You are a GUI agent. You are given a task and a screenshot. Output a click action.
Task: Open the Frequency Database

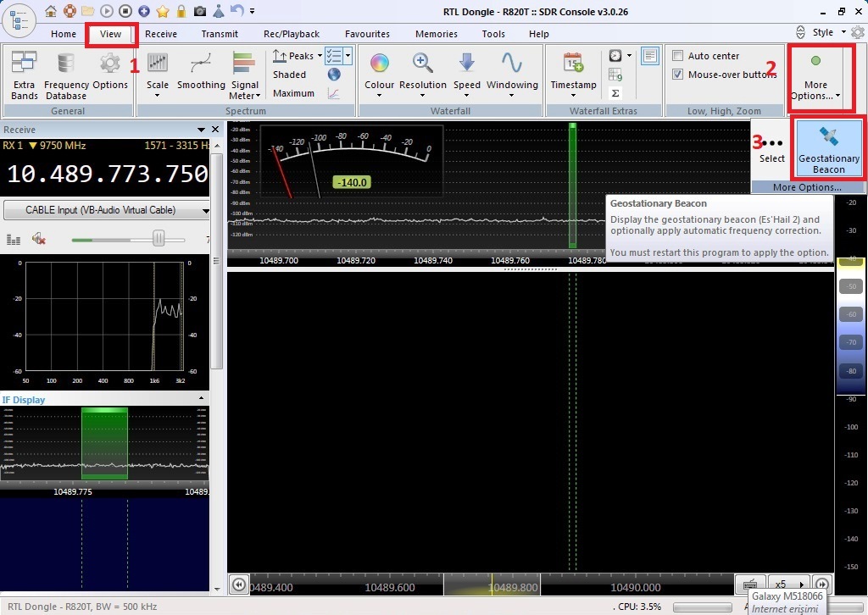(66, 74)
